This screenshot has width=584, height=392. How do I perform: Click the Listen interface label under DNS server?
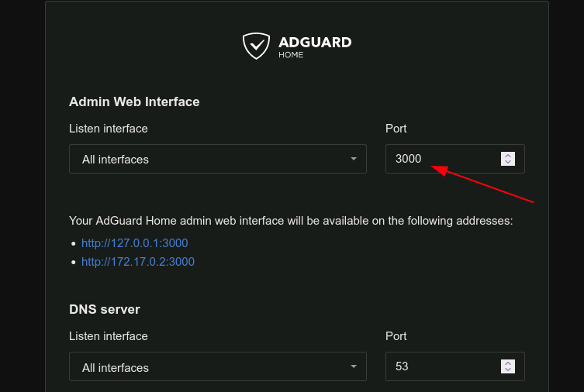point(109,336)
